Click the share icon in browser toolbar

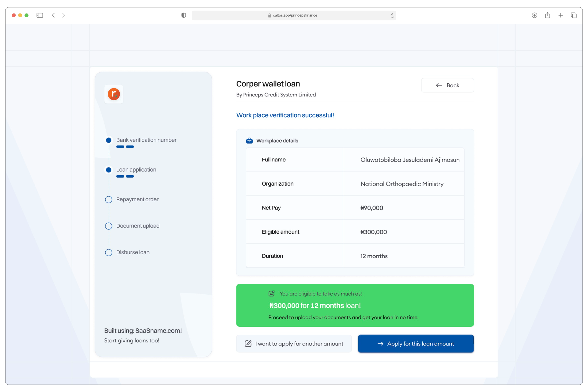click(548, 15)
